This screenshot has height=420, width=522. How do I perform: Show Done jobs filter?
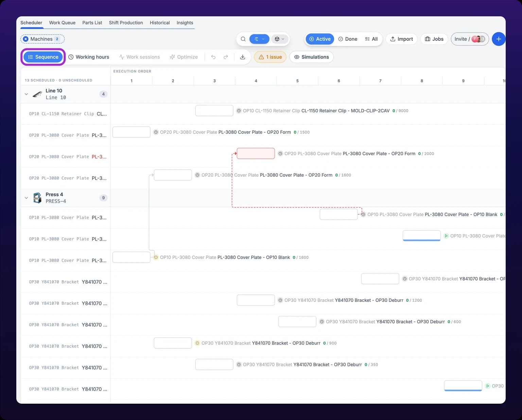point(348,39)
